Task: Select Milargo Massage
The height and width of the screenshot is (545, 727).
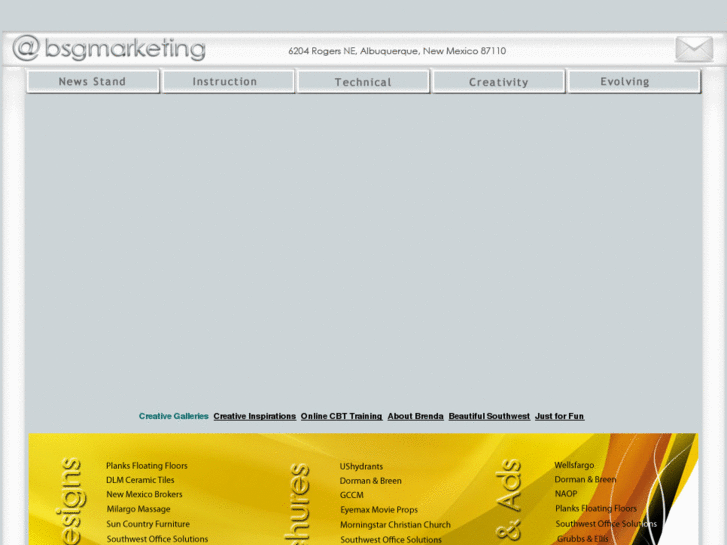Action: [x=138, y=509]
